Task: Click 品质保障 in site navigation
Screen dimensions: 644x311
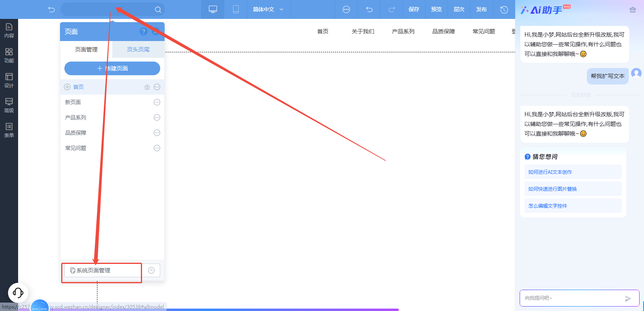Action: (444, 31)
